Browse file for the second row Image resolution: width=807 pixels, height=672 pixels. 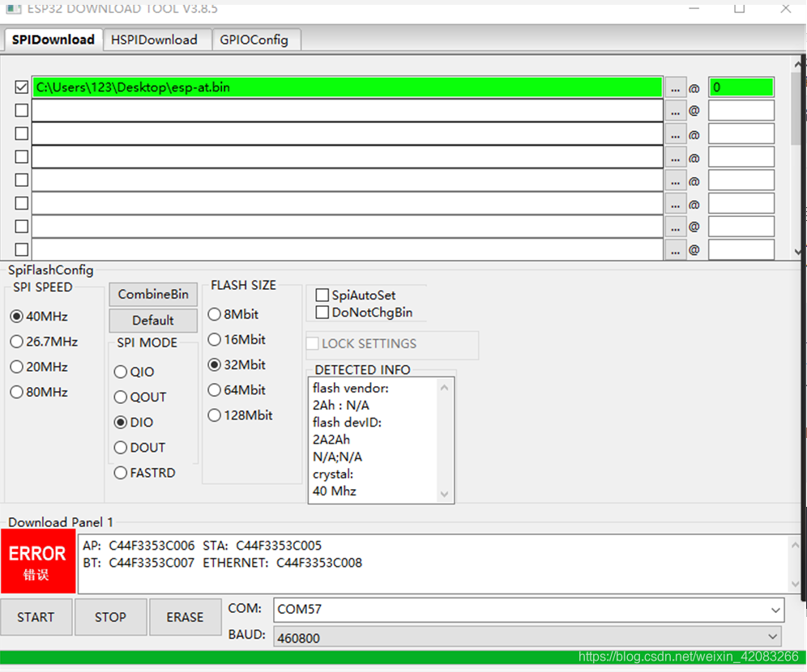(x=675, y=111)
